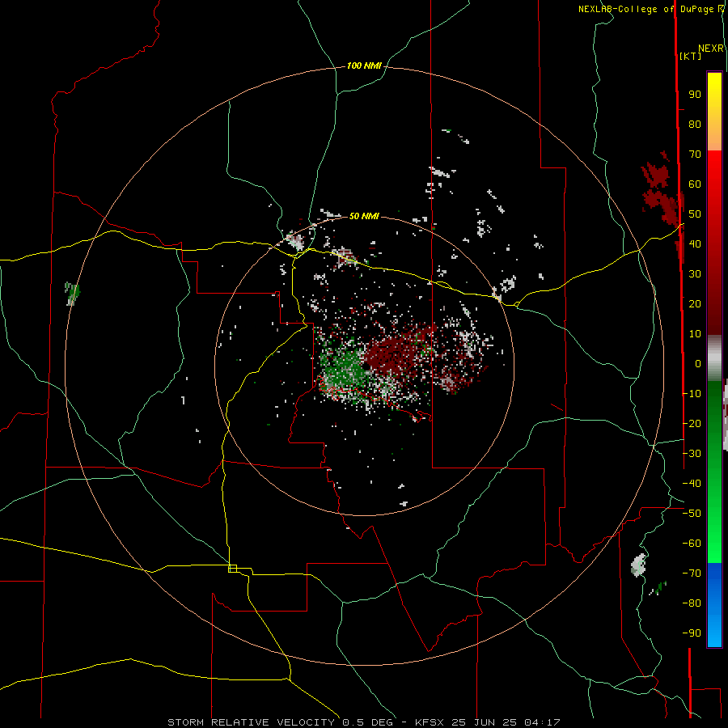Click the positive 30 scale label

pyautogui.click(x=695, y=274)
